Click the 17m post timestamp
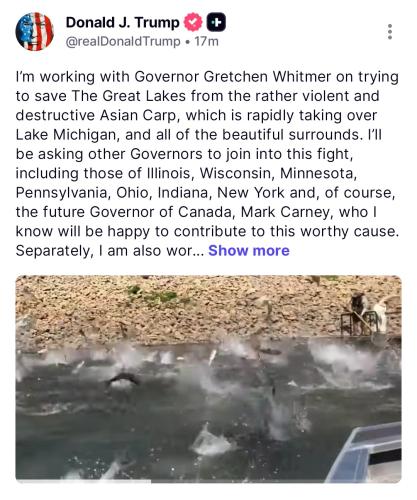This screenshot has height=500, width=417. (206, 42)
